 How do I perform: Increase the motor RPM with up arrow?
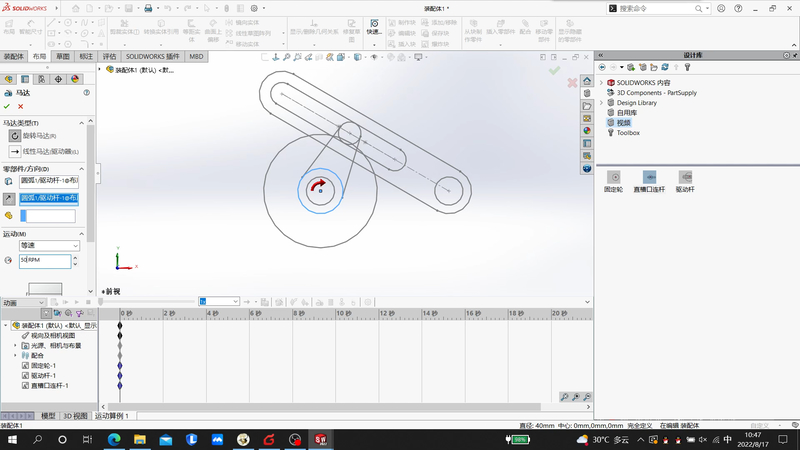76,258
